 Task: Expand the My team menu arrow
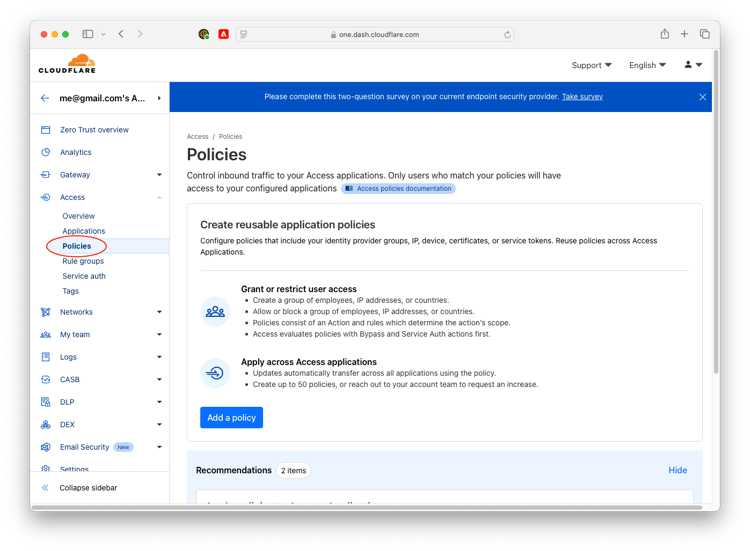[x=159, y=334]
